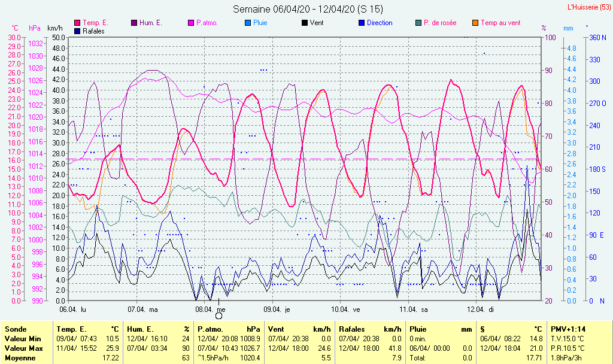This screenshot has width=613, height=364.
Task: Click the maximum wind value '24.6'
Action: (324, 348)
